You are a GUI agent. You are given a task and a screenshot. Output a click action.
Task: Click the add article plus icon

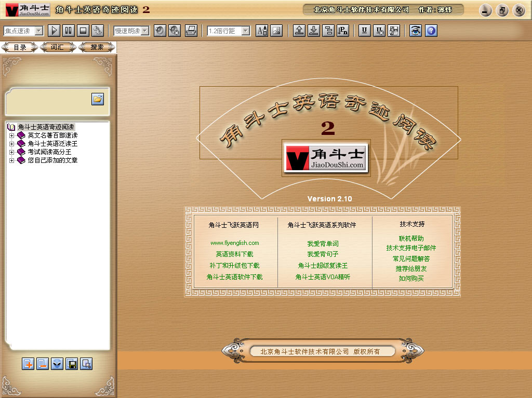(x=28, y=364)
